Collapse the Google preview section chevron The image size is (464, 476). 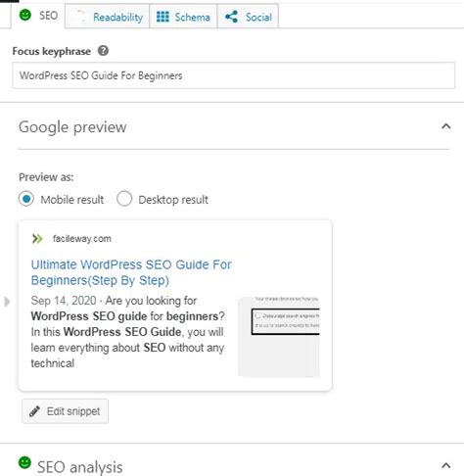(x=446, y=126)
